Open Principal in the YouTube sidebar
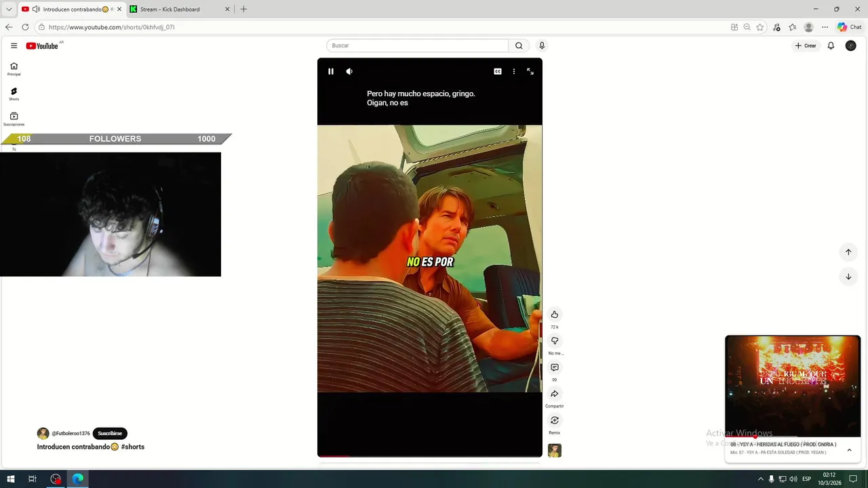The height and width of the screenshot is (488, 868). 14,69
